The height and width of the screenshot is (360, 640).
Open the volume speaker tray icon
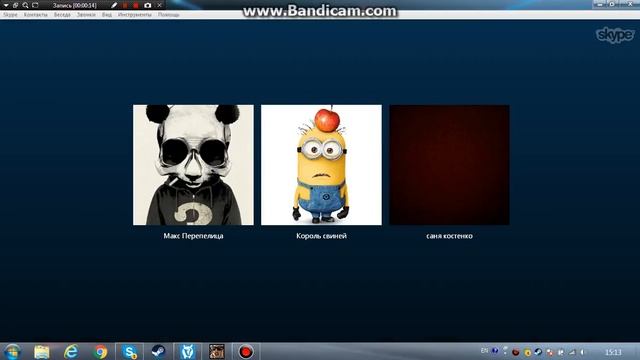coord(583,352)
